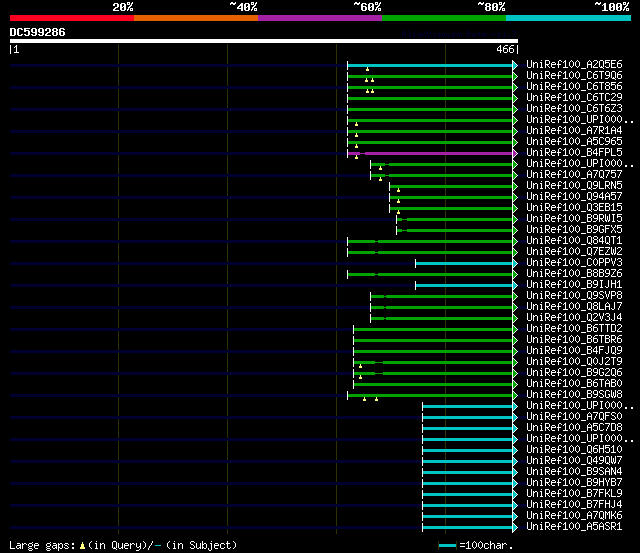The width and height of the screenshot is (640, 553).
Task: Select the UniRef100_B9HYB7 row label
Action: pyautogui.click(x=574, y=483)
